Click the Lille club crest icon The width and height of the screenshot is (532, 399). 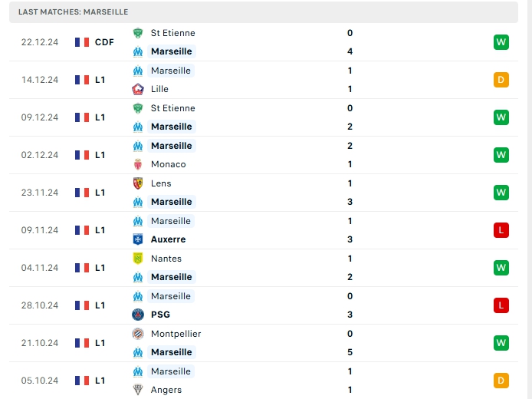[x=138, y=89]
